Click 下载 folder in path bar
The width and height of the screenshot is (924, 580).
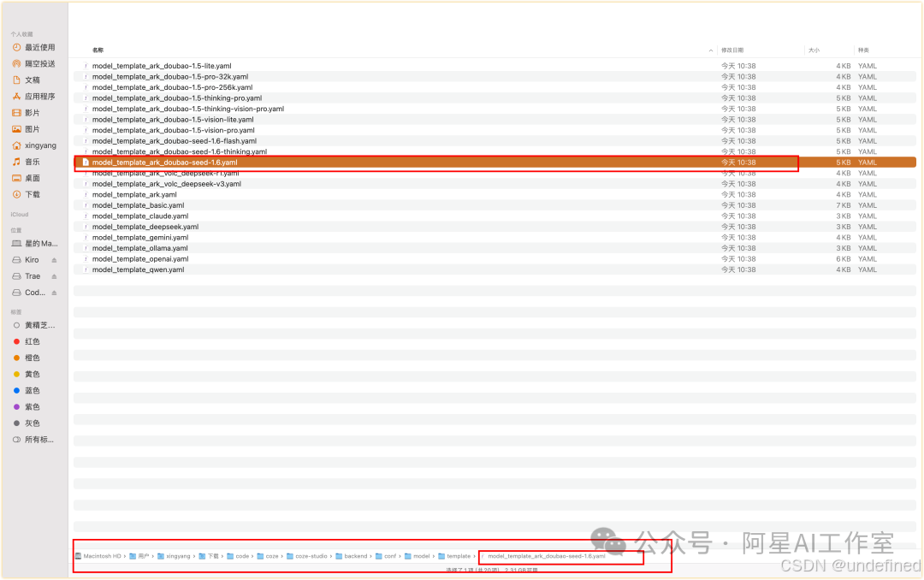[209, 556]
